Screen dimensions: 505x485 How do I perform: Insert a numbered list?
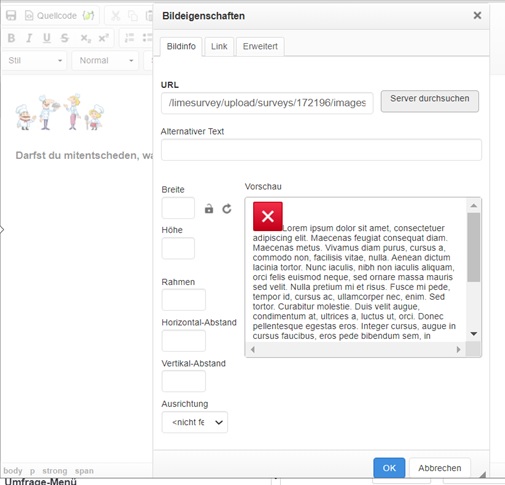(x=129, y=38)
